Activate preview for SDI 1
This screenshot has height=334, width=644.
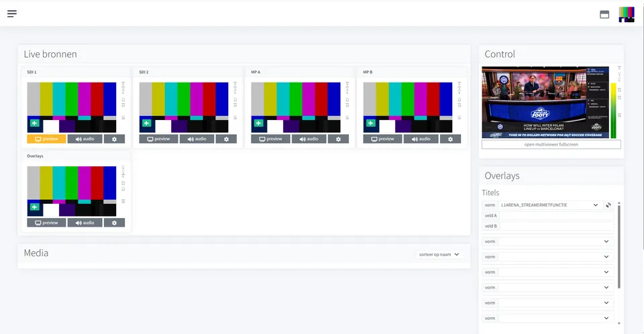click(x=46, y=139)
